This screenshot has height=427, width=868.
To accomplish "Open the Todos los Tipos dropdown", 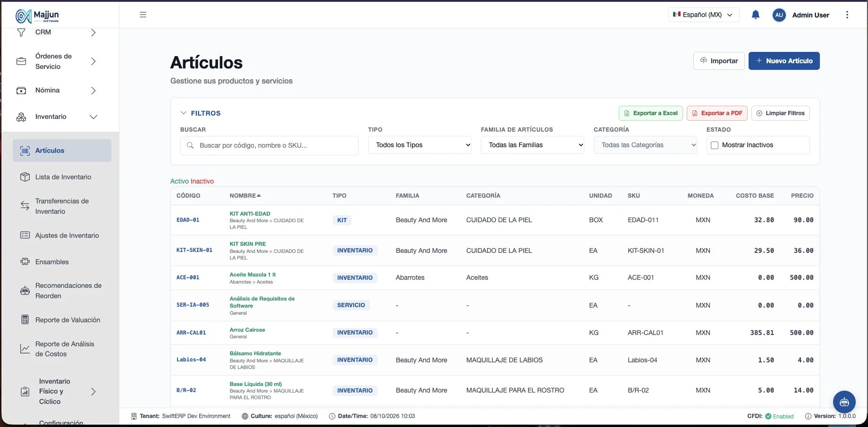I will (x=420, y=145).
